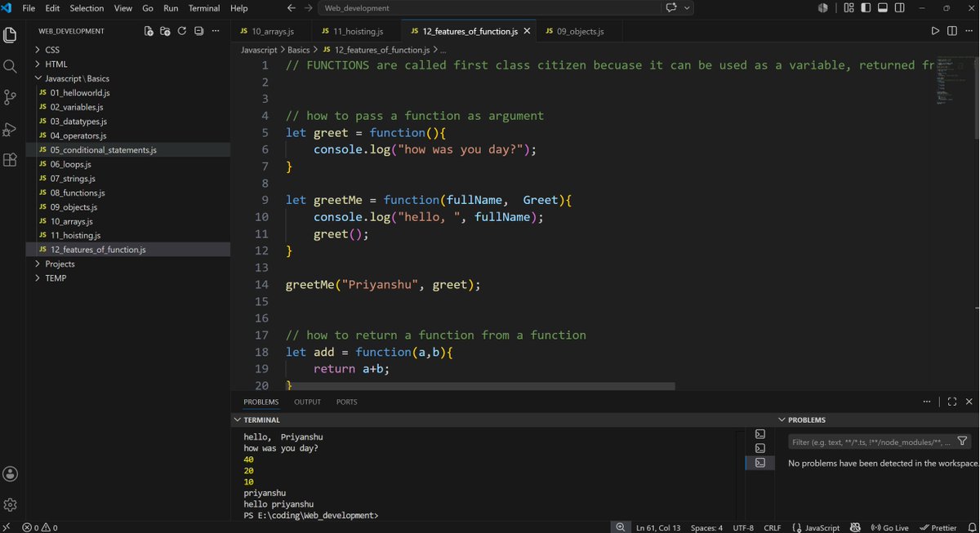
Task: Open the Accounts menu icon
Action: [x=10, y=474]
